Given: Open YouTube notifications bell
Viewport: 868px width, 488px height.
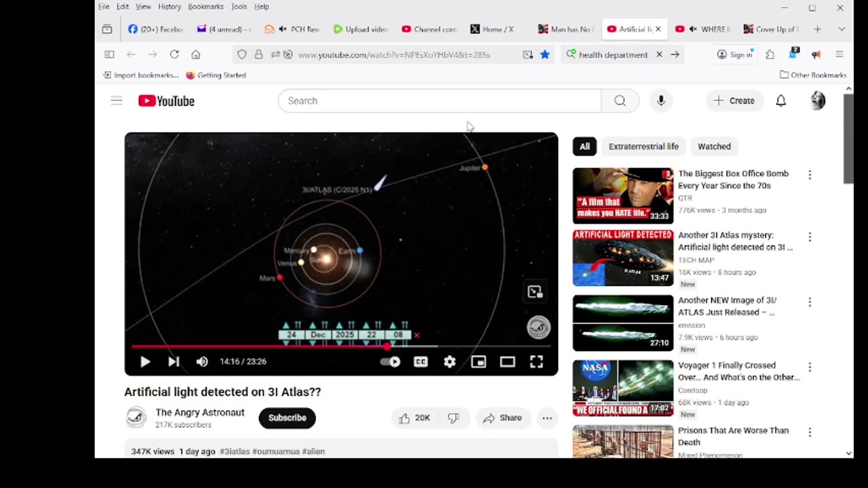Looking at the screenshot, I should 781,101.
